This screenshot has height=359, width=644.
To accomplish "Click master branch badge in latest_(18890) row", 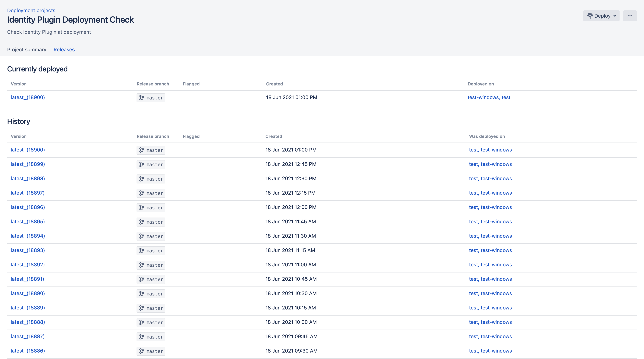I will click(151, 294).
